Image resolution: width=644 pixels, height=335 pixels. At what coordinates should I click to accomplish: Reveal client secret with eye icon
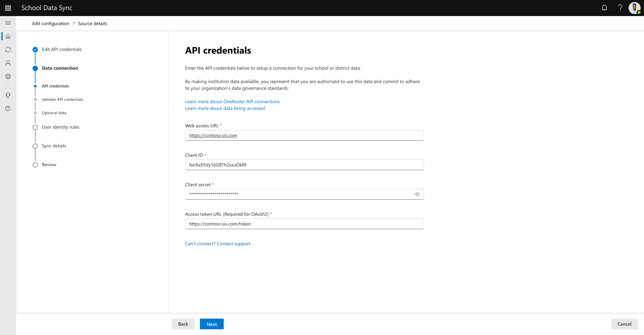point(417,194)
